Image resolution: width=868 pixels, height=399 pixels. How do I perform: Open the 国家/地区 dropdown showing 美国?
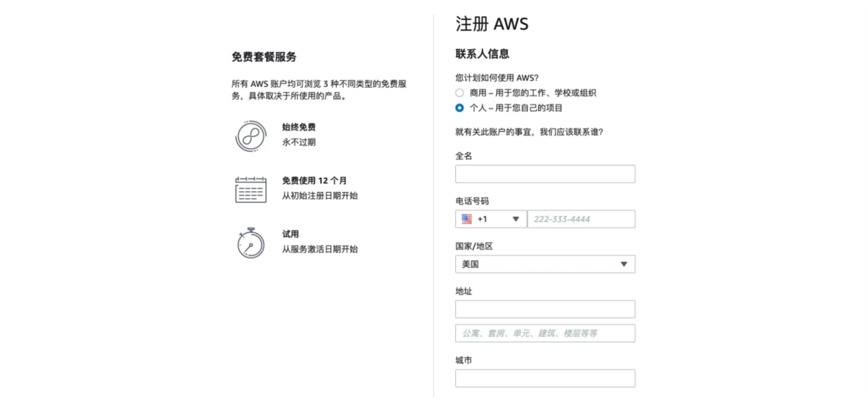click(x=545, y=264)
